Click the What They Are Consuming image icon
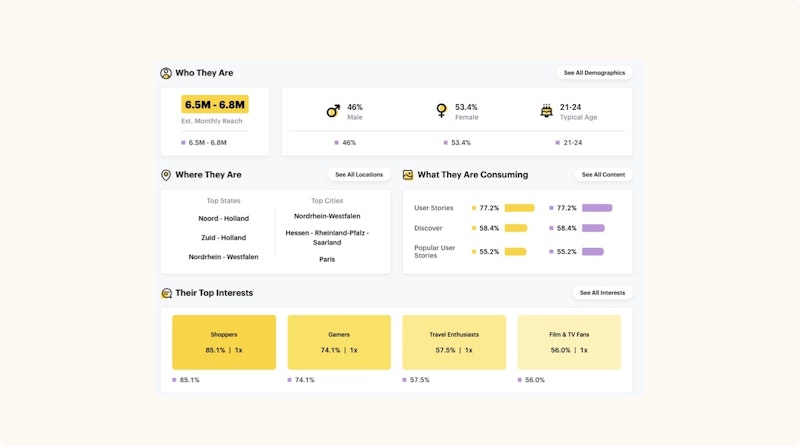This screenshot has width=800, height=446. point(408,175)
